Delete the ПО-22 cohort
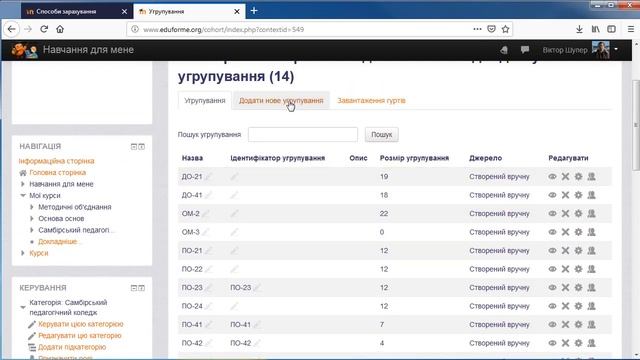 pyautogui.click(x=565, y=269)
